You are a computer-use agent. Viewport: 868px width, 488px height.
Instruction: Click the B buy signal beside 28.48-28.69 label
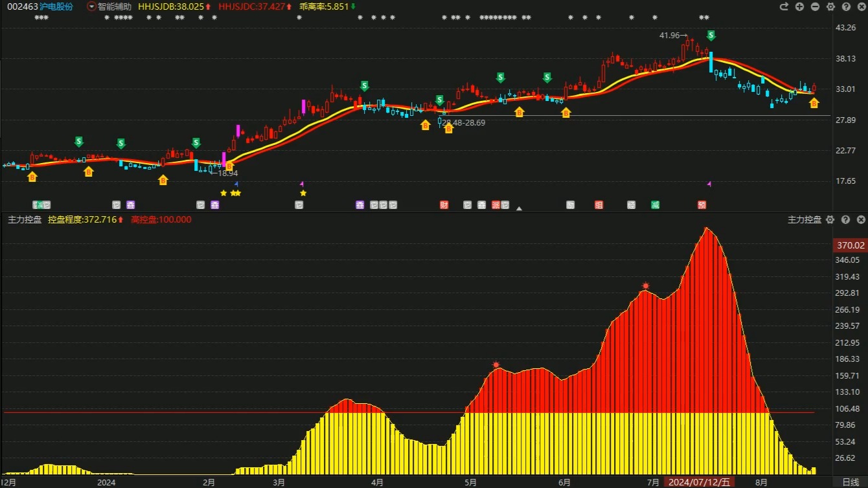coord(449,128)
